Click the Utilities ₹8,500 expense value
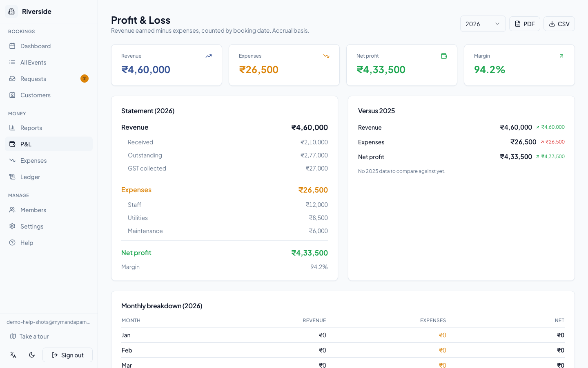 coord(318,218)
